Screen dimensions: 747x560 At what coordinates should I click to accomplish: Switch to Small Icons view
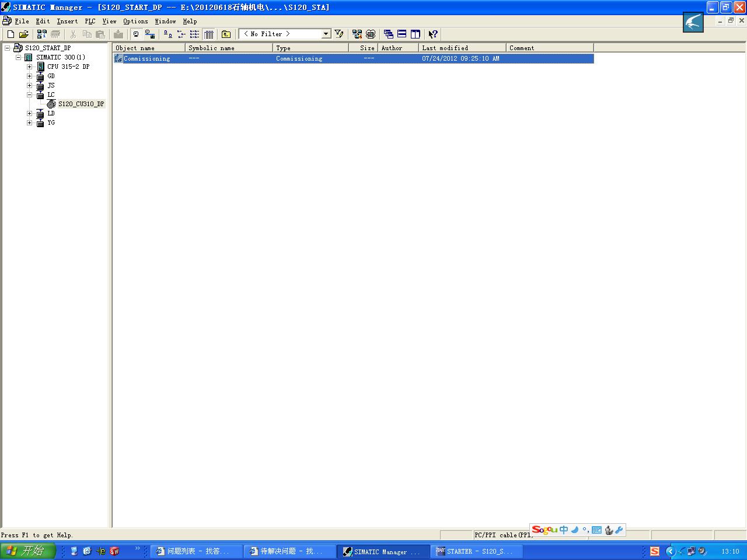[x=181, y=34]
